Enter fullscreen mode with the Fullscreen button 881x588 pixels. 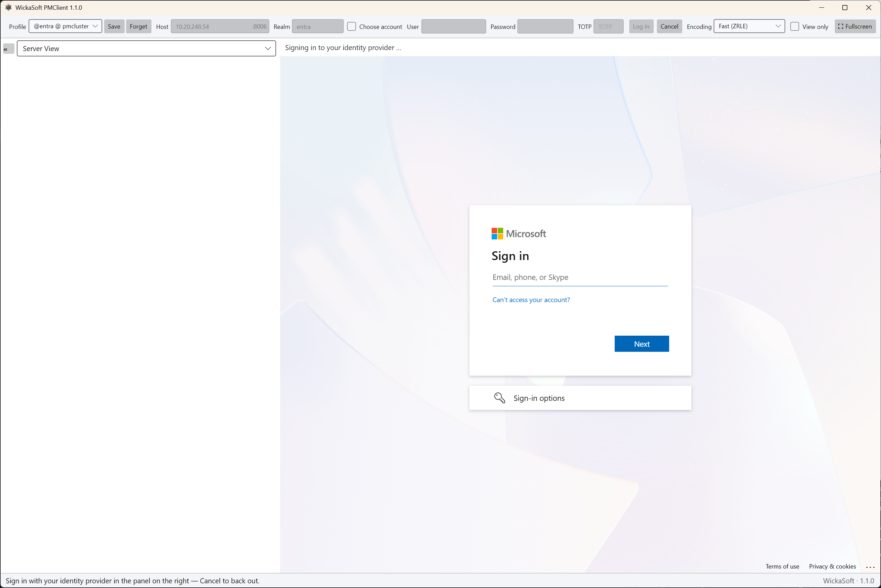tap(855, 26)
